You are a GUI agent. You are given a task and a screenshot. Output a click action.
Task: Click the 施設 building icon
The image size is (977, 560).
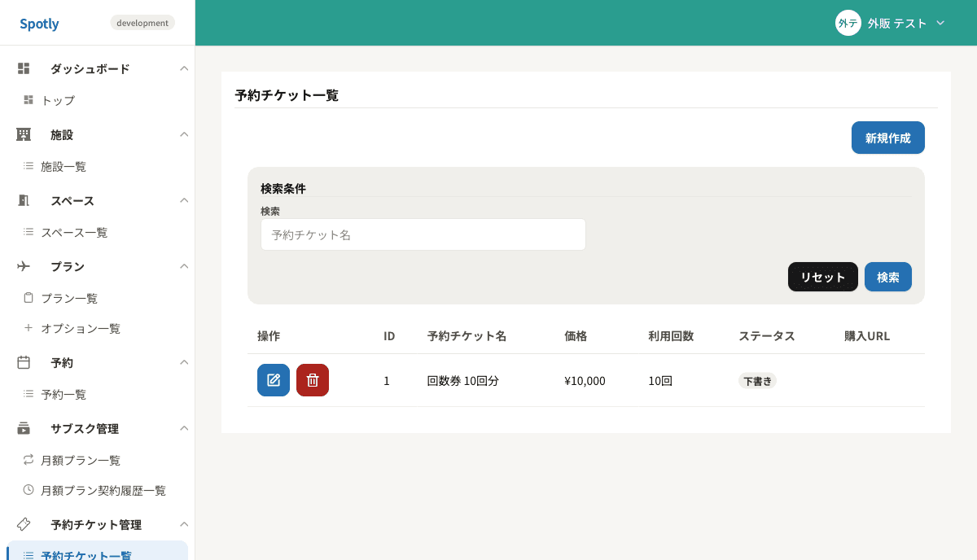24,134
